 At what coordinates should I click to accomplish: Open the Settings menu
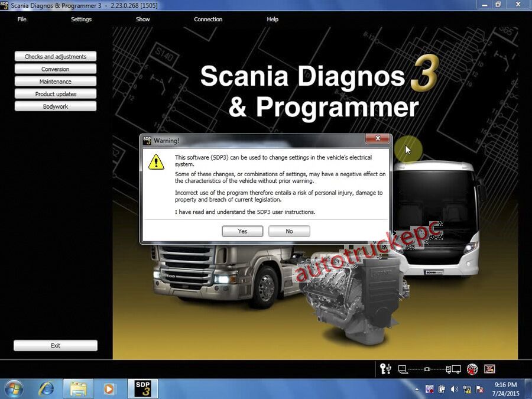pos(81,20)
